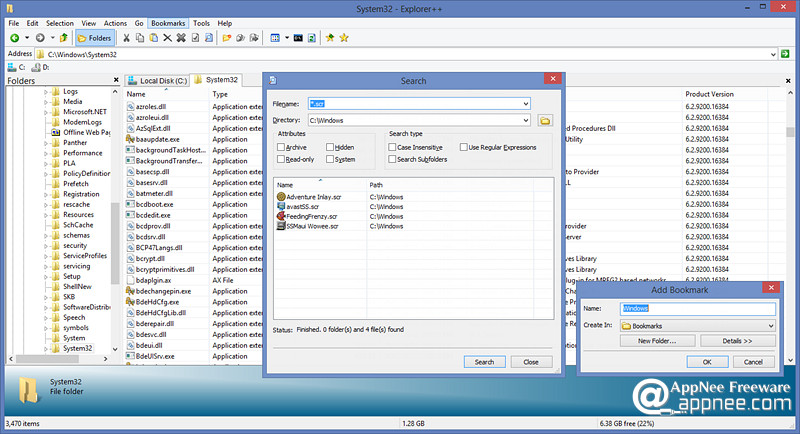
Task: Click the Cut scissors icon in toolbar
Action: [126, 38]
